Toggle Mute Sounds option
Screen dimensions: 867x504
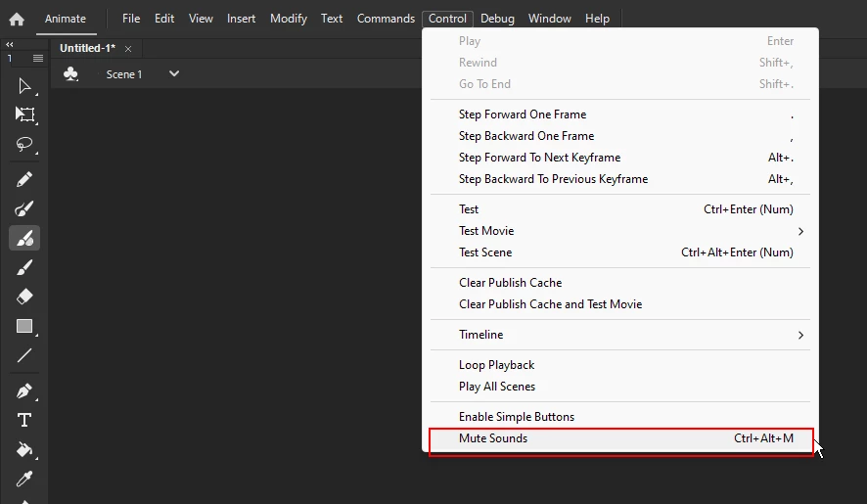[619, 438]
